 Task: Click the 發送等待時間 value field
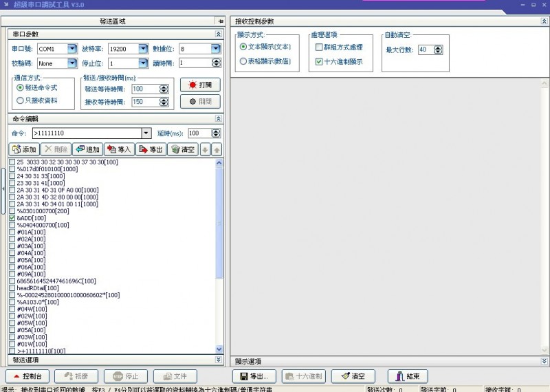click(146, 89)
